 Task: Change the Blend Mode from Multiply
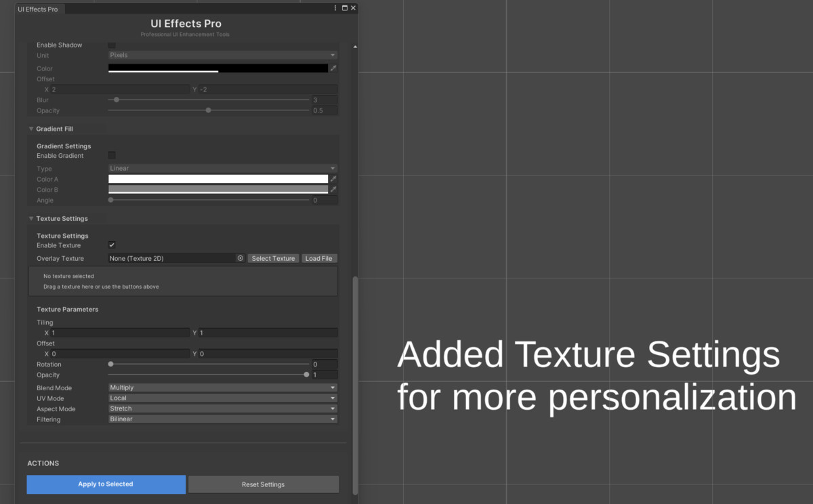tap(220, 387)
